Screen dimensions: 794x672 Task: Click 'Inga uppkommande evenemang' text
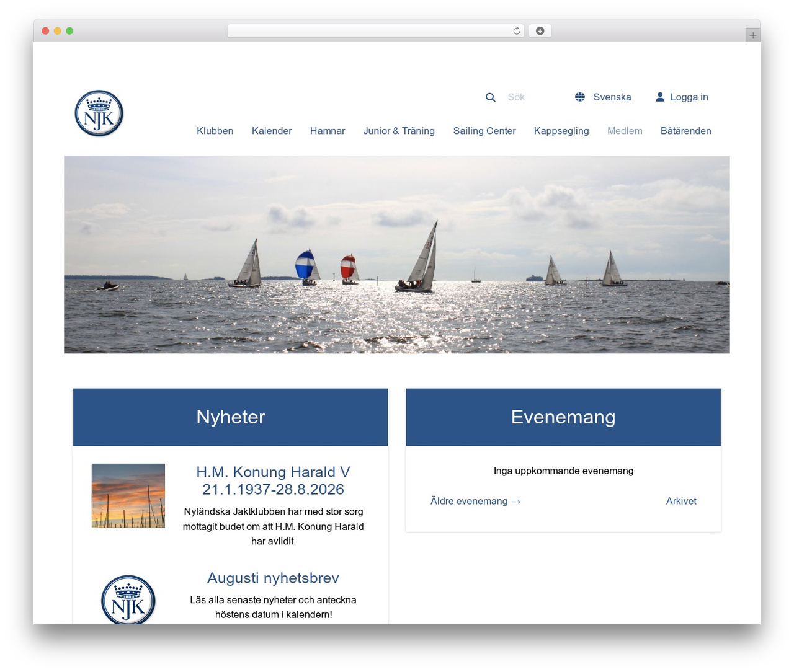point(563,471)
